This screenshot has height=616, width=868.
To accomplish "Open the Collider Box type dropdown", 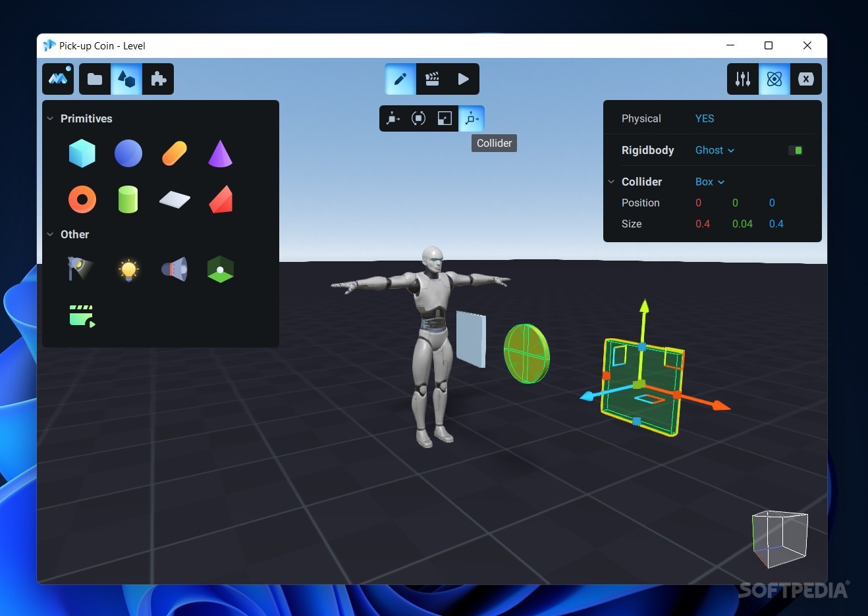I will 710,182.
